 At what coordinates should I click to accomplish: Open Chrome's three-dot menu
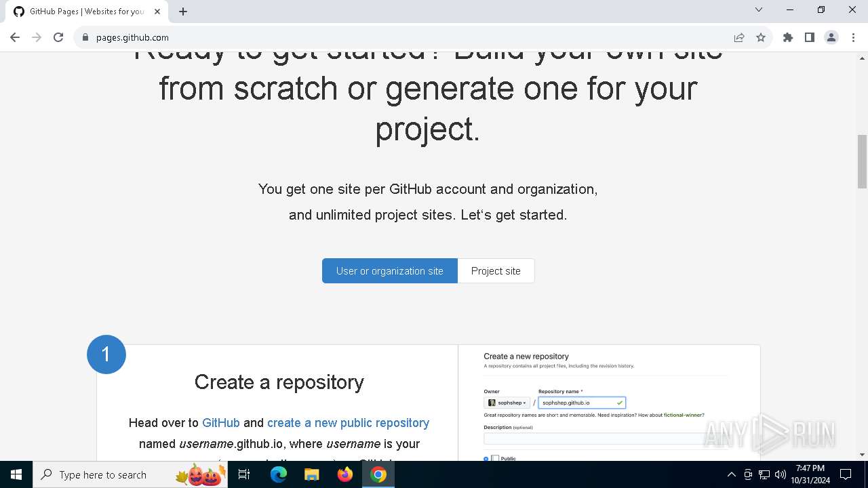(853, 37)
